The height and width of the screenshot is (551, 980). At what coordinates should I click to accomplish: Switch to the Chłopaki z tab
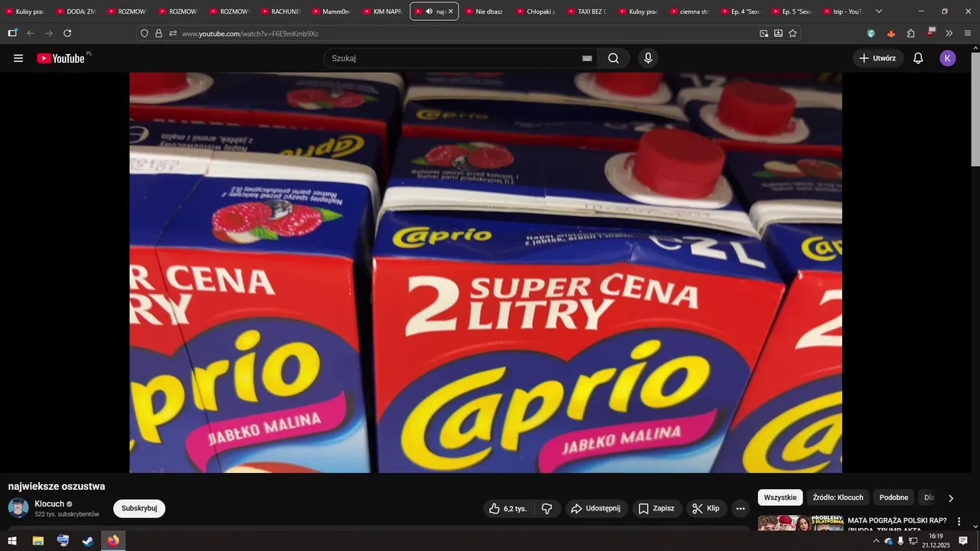tap(537, 11)
